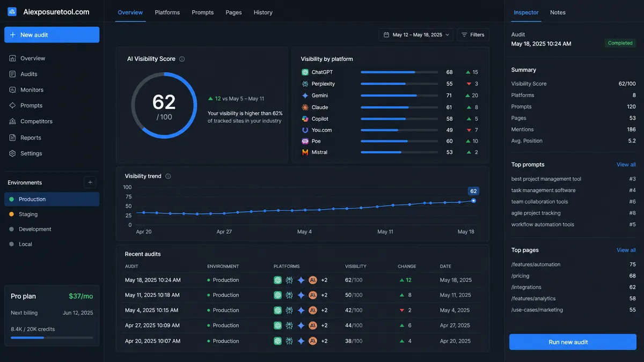The image size is (644, 362).
Task: Click the Gemini platform icon
Action: pyautogui.click(x=305, y=95)
